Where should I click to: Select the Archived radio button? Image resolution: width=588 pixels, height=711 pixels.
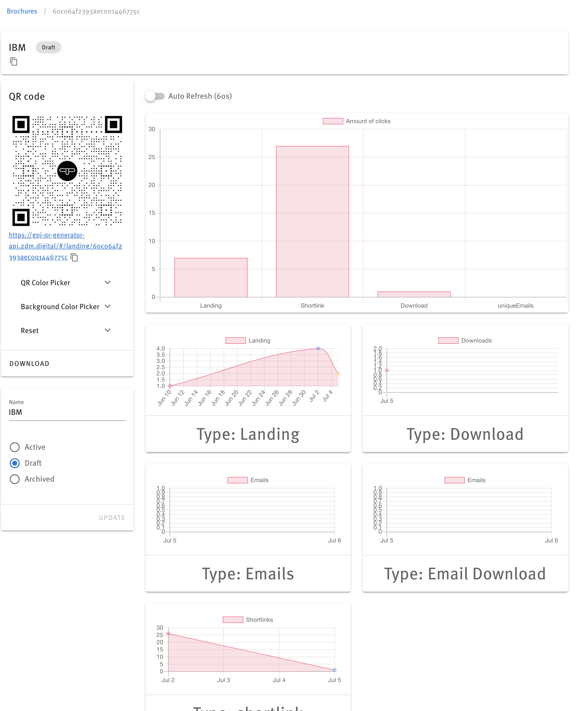click(x=14, y=479)
